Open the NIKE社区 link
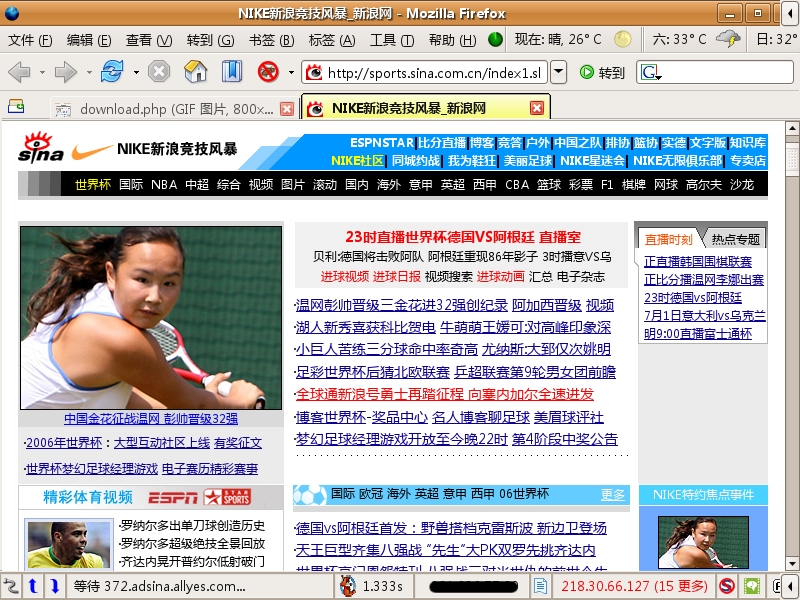This screenshot has width=800, height=600. [x=357, y=161]
